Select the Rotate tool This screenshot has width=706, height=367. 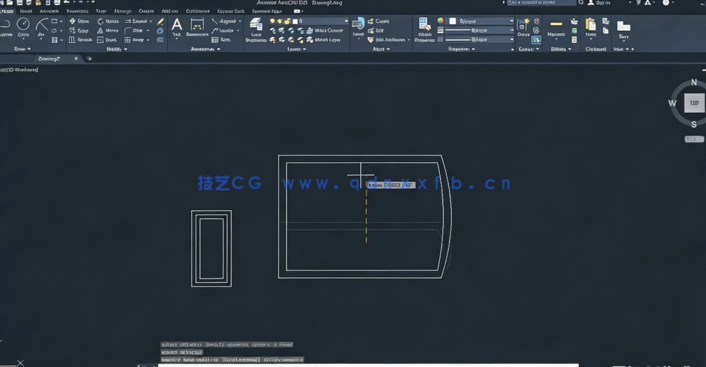[x=108, y=21]
